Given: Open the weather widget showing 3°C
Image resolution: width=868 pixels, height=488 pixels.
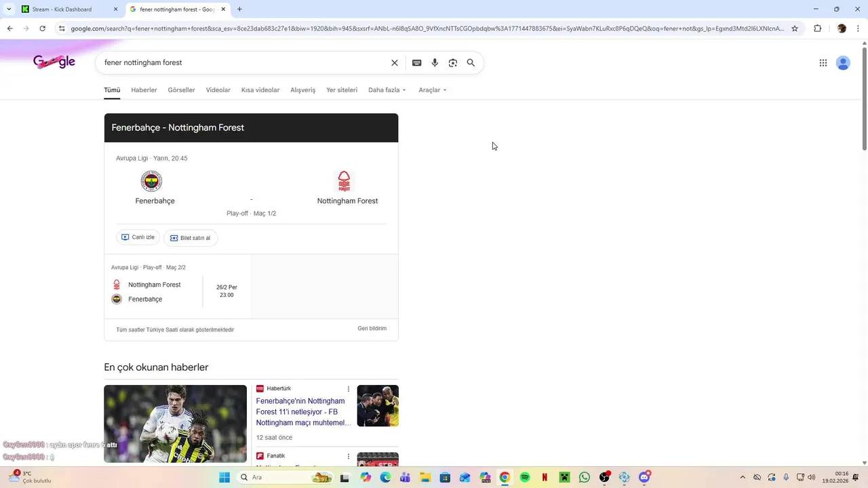Looking at the screenshot, I should tap(28, 477).
